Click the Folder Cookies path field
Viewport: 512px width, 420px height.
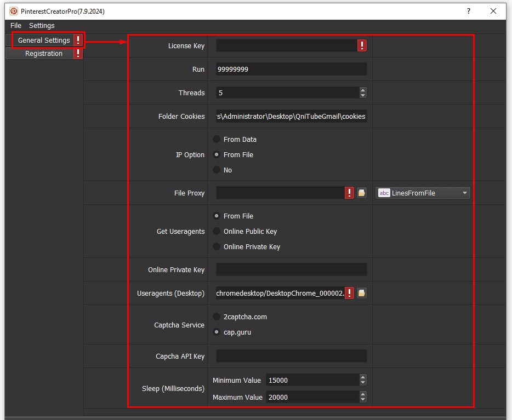(x=291, y=116)
